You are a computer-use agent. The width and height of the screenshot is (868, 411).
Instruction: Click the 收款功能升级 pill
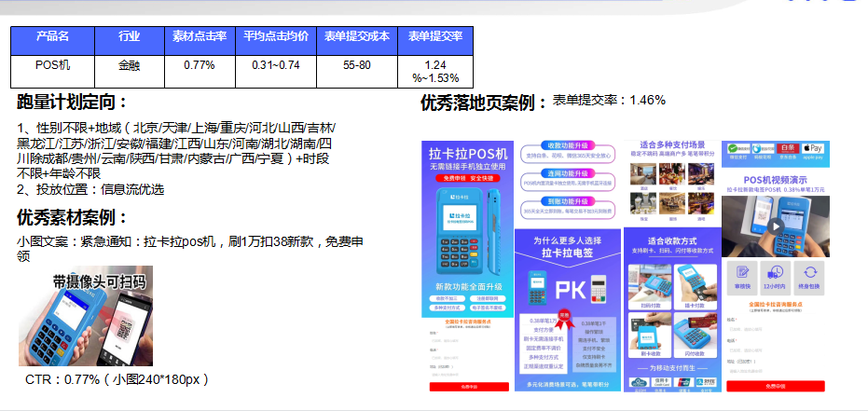(x=568, y=145)
